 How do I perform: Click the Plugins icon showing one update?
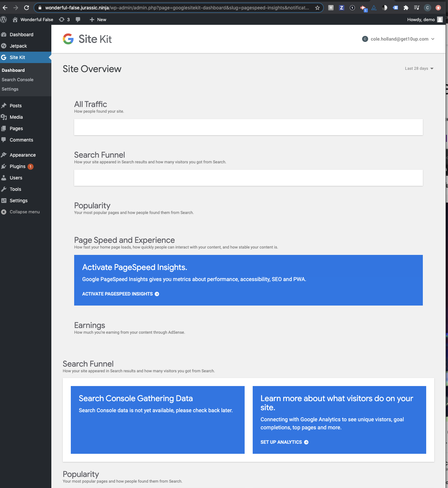pyautogui.click(x=4, y=166)
